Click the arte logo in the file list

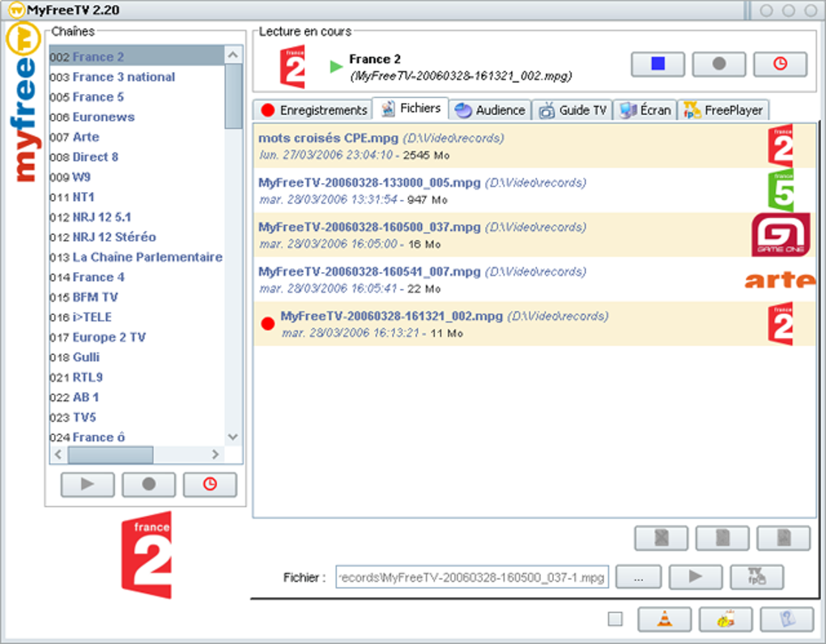(780, 279)
